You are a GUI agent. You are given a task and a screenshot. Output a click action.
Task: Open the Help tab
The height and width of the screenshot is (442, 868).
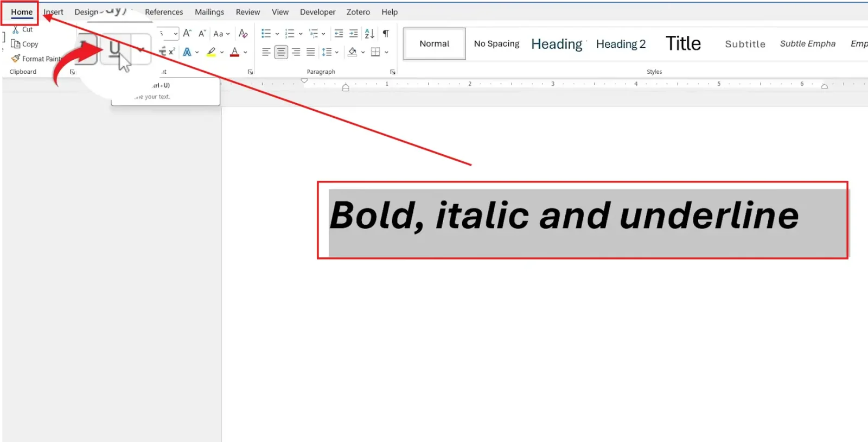tap(390, 12)
